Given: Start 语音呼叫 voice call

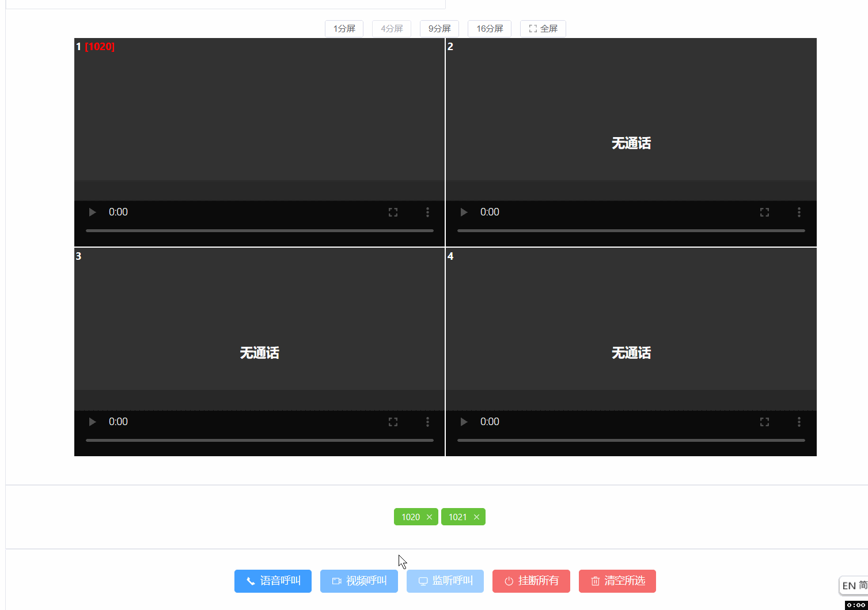Looking at the screenshot, I should [x=273, y=581].
